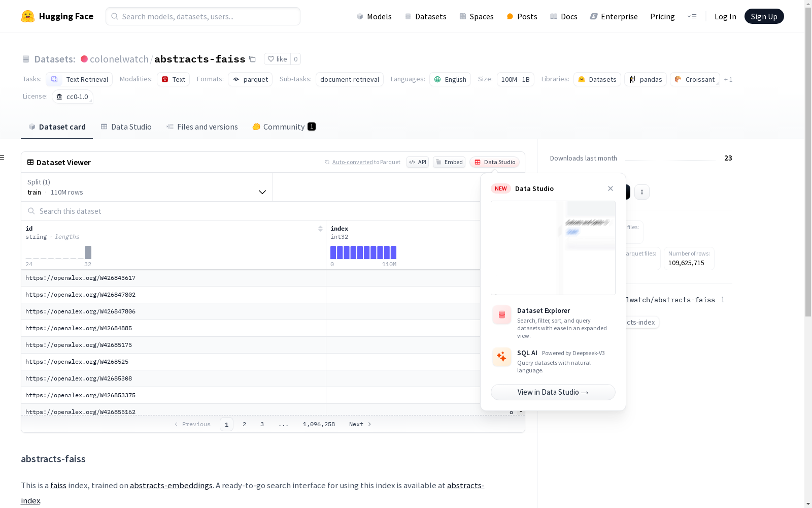Click the Data Studio preview thumbnail
Screen dimensions: 812x508
(x=553, y=248)
